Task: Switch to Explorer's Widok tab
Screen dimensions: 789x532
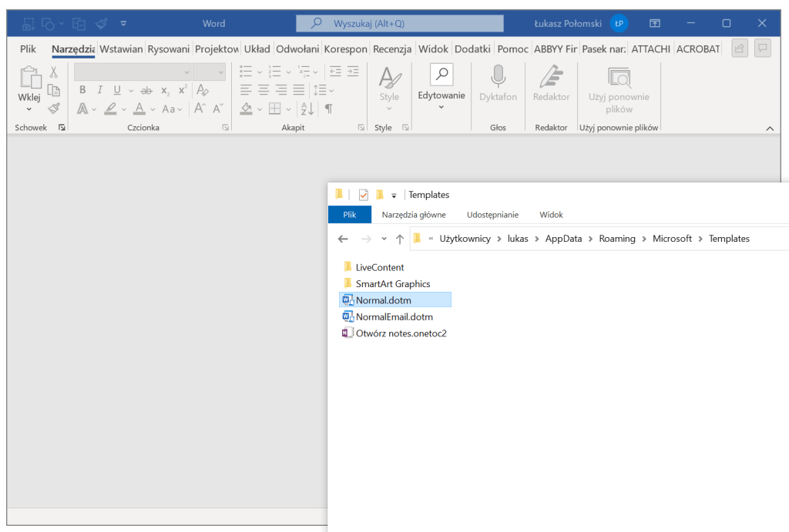Action: (x=551, y=215)
